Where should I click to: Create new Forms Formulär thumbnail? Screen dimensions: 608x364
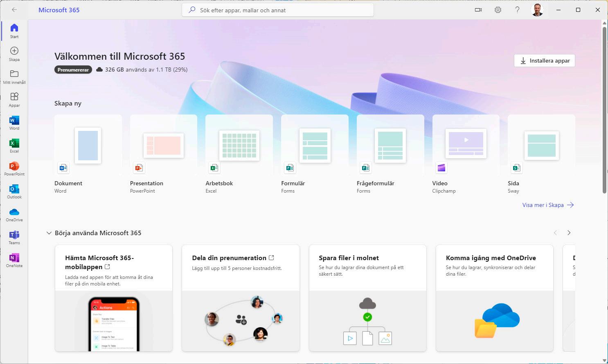pyautogui.click(x=315, y=145)
